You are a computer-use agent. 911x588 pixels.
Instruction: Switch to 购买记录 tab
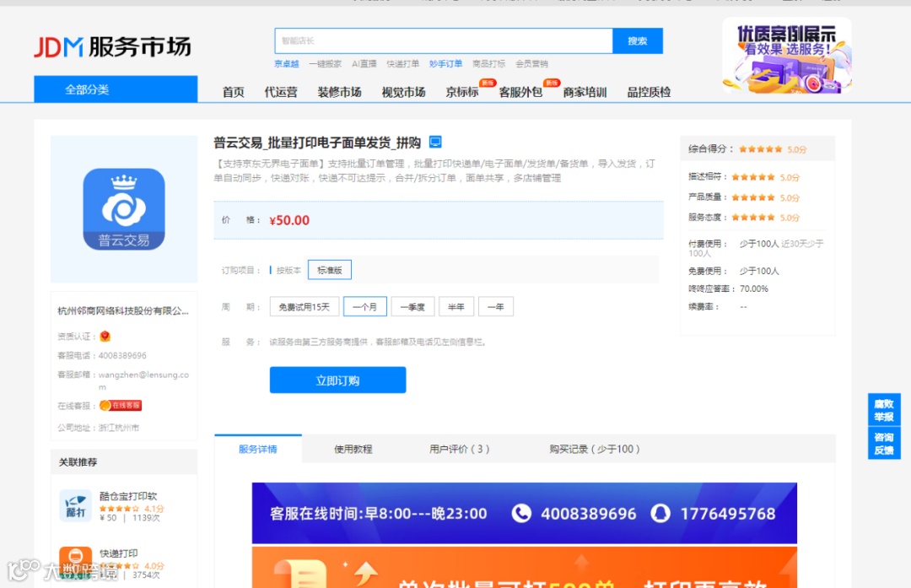[595, 449]
